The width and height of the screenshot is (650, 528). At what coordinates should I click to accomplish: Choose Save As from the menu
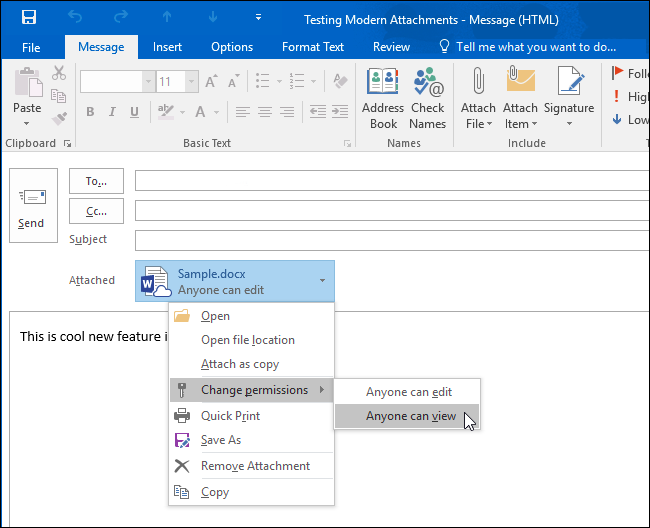[251, 440]
